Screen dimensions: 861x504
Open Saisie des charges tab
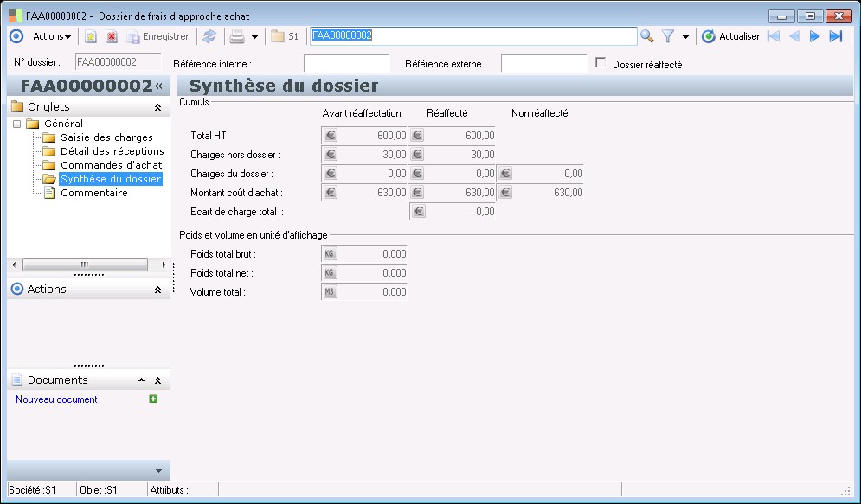click(106, 137)
